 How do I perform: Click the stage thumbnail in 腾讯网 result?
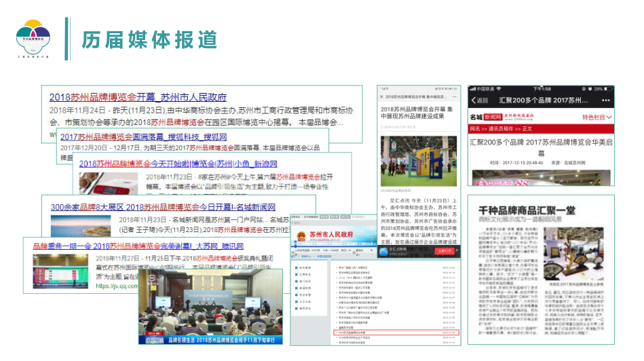[x=60, y=271]
